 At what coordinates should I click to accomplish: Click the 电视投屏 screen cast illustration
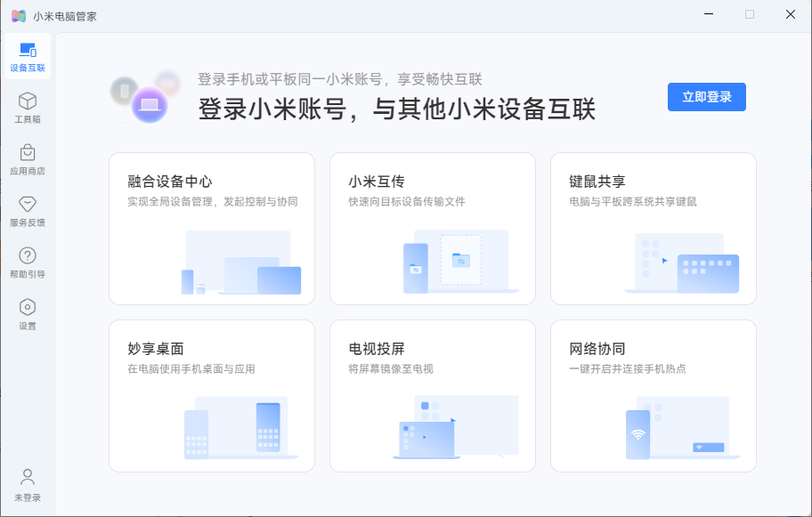click(x=456, y=427)
